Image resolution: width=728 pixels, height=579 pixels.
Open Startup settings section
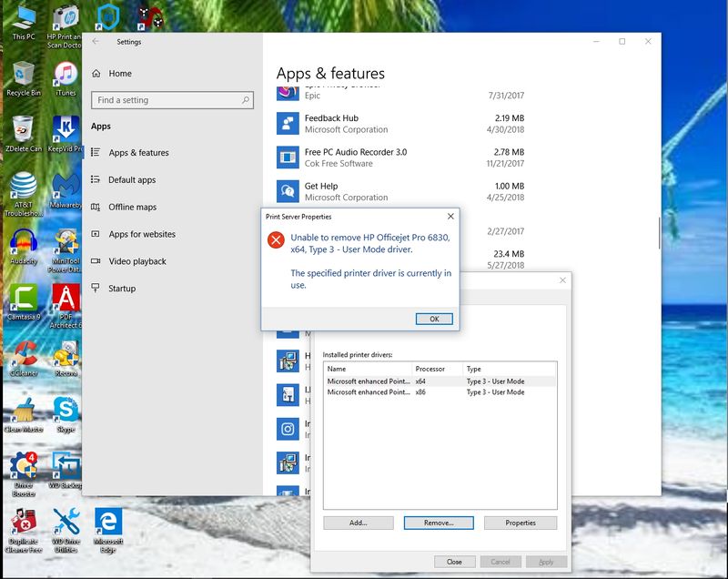pos(121,289)
